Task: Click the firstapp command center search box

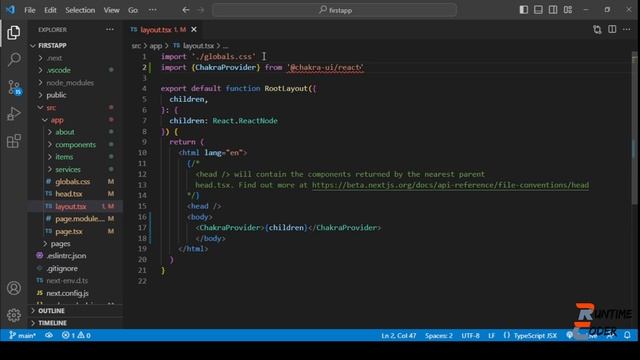Action: [334, 10]
